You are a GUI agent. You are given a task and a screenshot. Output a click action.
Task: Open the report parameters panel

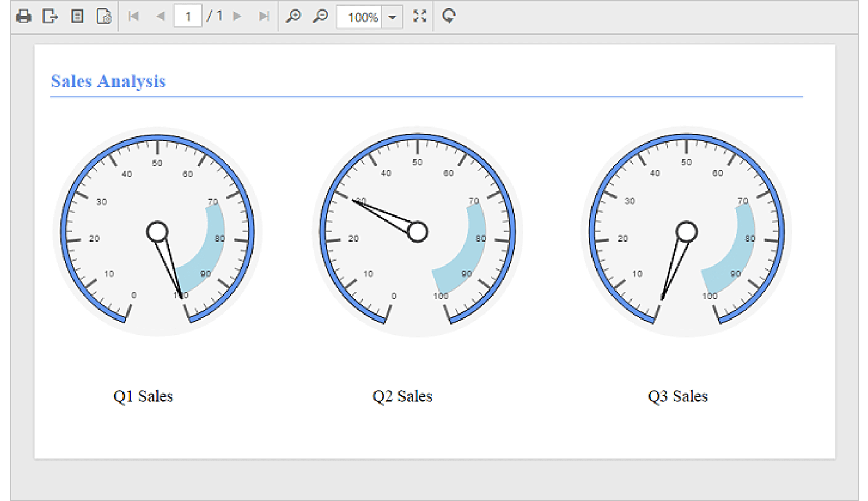77,16
